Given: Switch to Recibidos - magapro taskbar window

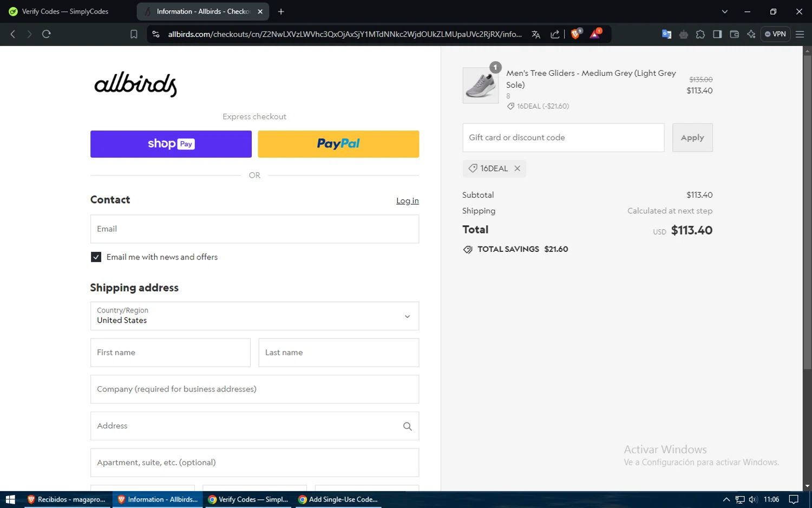Looking at the screenshot, I should tap(67, 499).
